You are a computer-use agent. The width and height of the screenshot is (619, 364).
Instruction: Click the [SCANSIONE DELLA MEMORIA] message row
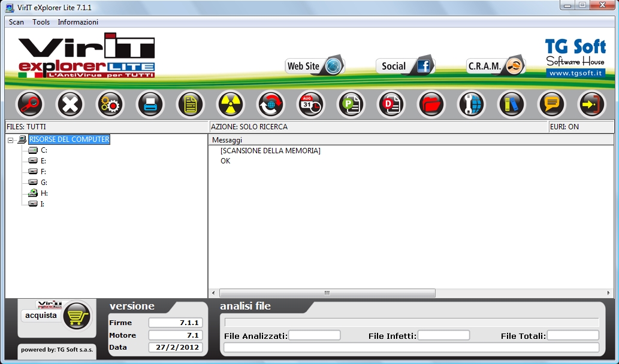click(270, 151)
